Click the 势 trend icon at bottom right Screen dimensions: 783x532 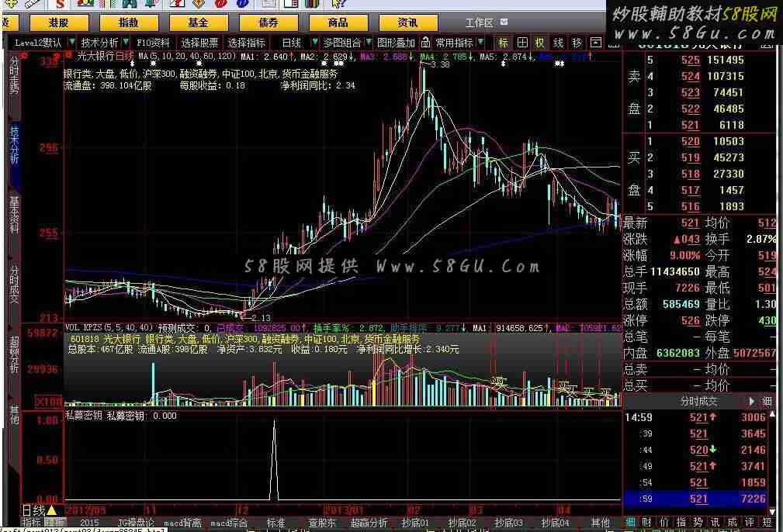(x=698, y=523)
